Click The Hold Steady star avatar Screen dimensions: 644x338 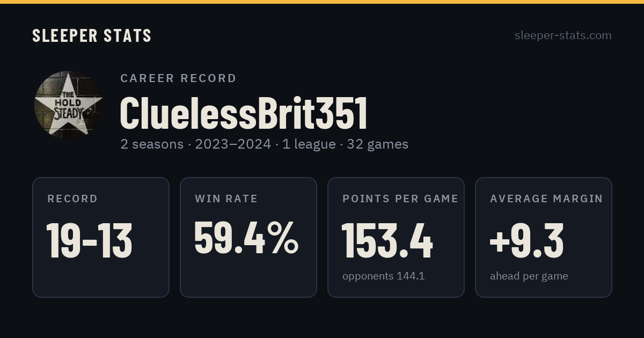tap(69, 105)
